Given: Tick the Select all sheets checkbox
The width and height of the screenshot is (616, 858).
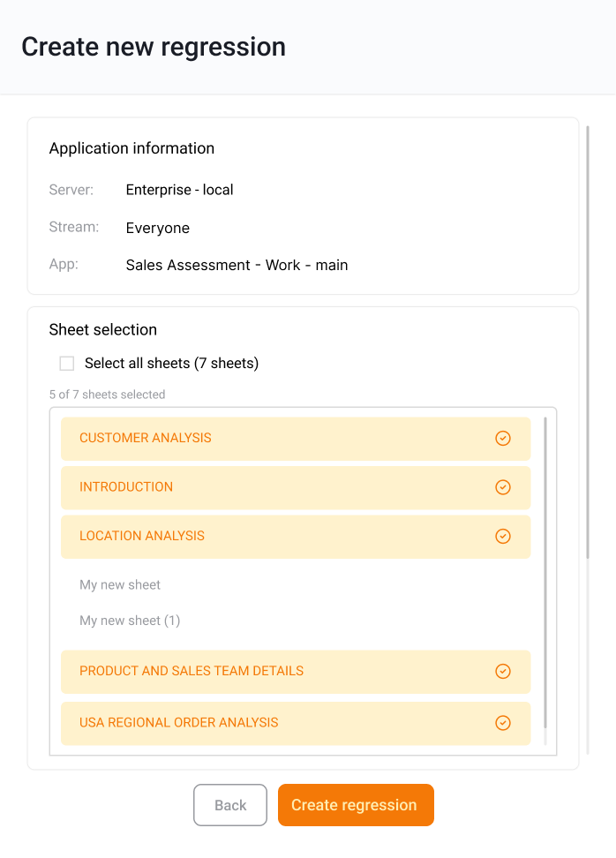Looking at the screenshot, I should pos(67,364).
